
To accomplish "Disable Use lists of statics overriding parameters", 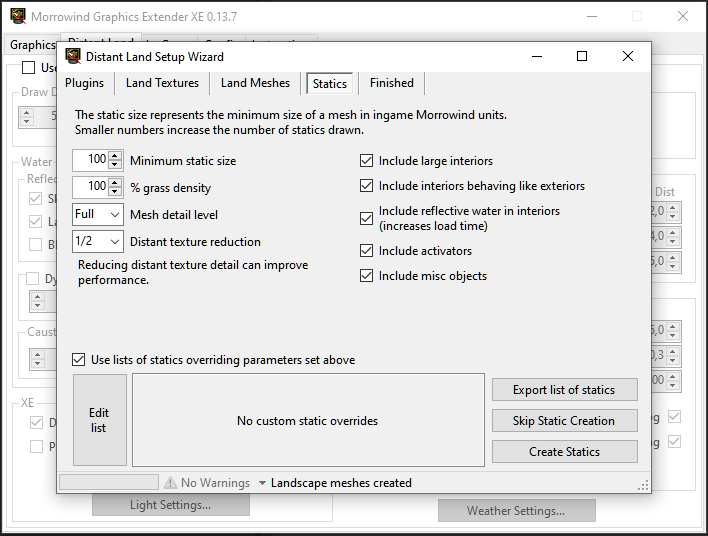I will pos(79,360).
